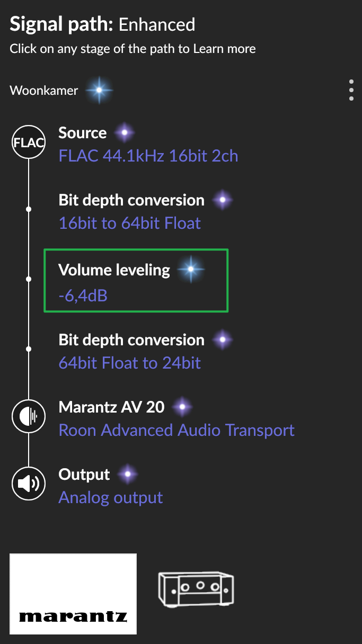Image resolution: width=362 pixels, height=644 pixels.
Task: Open Roon Advanced Audio Transport info
Action: (176, 430)
